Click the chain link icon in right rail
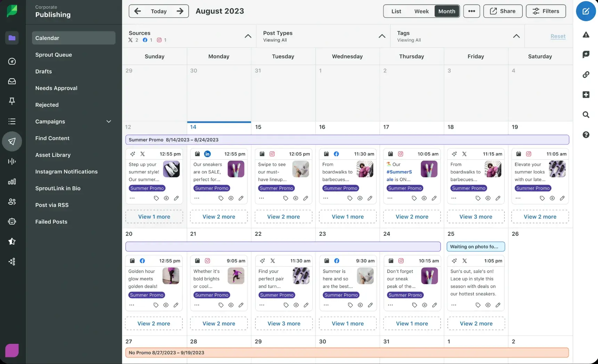This screenshot has height=364, width=598. coord(586,74)
